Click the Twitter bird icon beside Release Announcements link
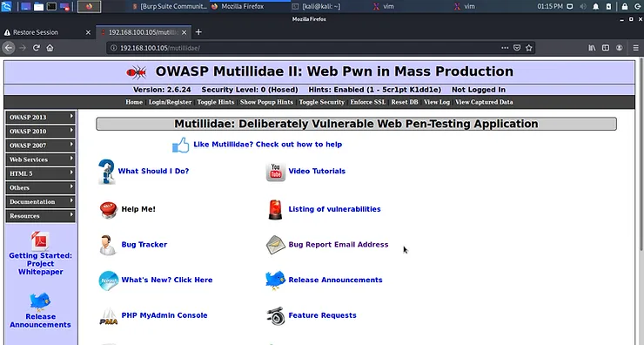Viewport: 644px width, 345px height. pos(275,281)
